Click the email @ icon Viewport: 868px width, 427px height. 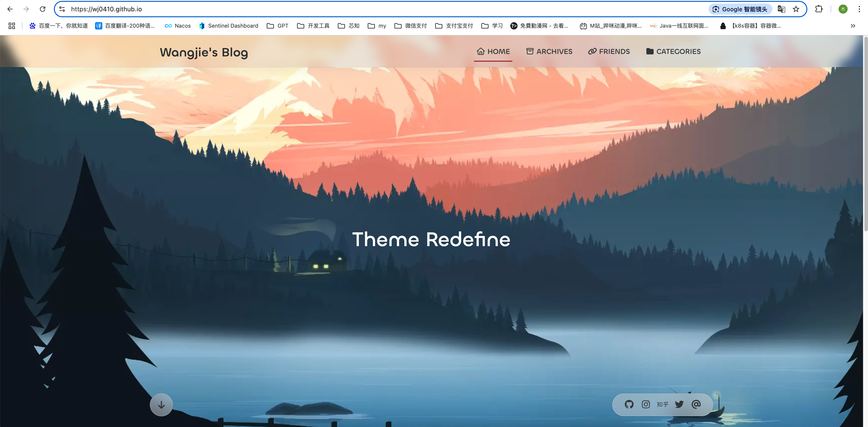696,404
